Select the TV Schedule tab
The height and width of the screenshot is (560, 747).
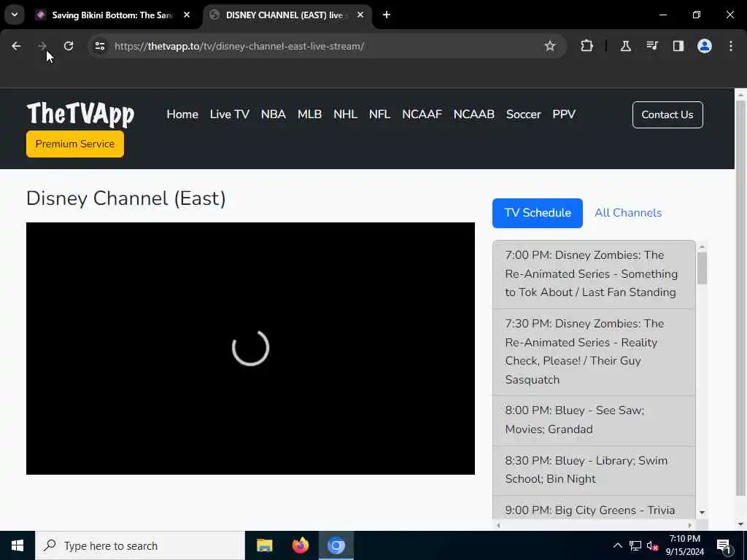[538, 213]
